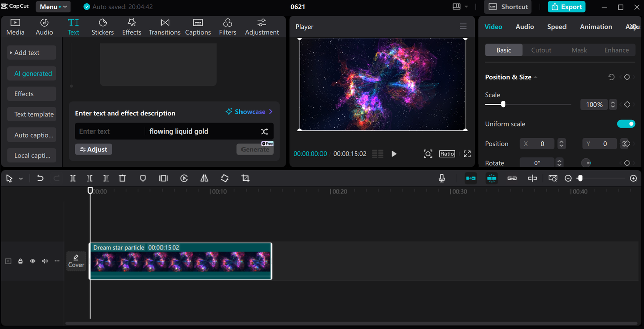Viewport: 644px width, 329px height.
Task: Select the Mask tab
Action: point(579,50)
